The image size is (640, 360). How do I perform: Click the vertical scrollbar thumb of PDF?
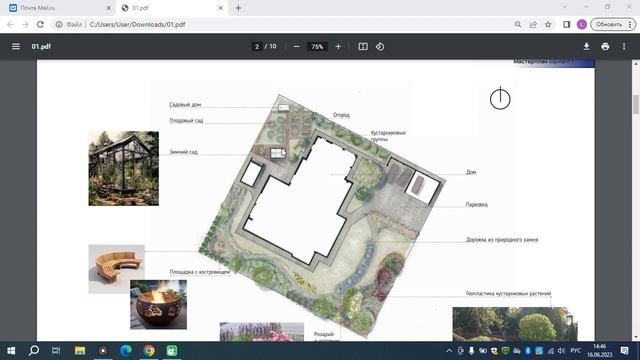[636, 104]
